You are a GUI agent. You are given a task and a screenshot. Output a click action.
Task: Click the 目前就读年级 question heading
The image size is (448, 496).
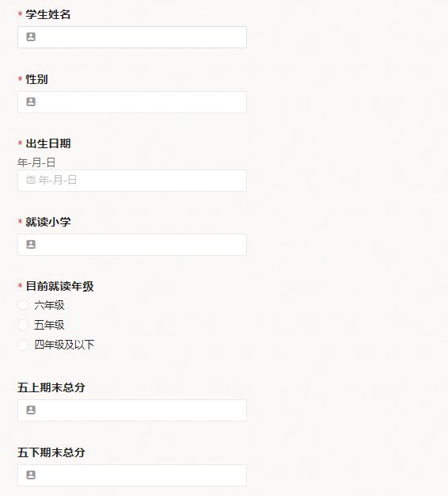pos(59,286)
